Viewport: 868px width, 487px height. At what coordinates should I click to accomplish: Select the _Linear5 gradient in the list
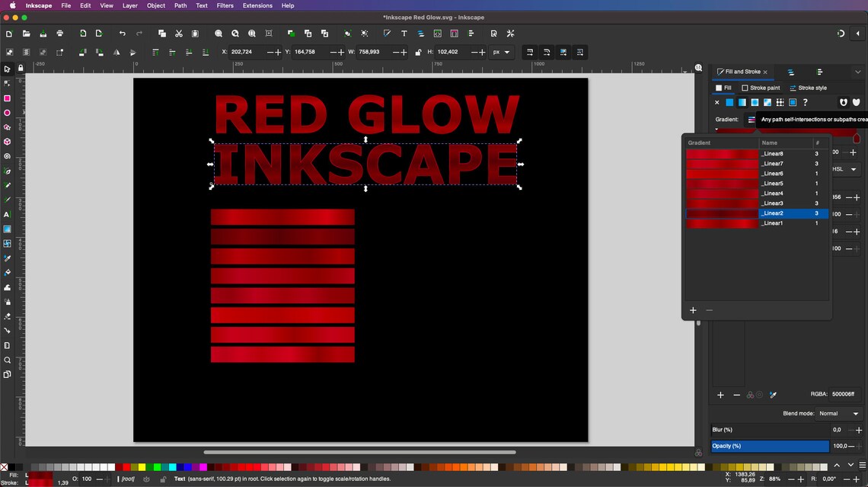tap(771, 183)
